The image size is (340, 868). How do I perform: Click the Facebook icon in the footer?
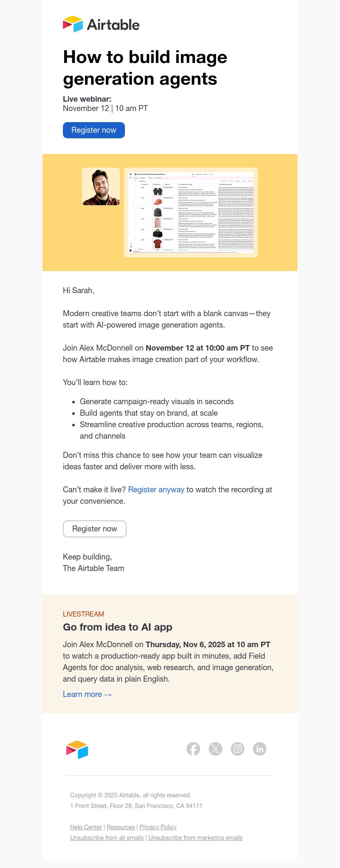(193, 749)
